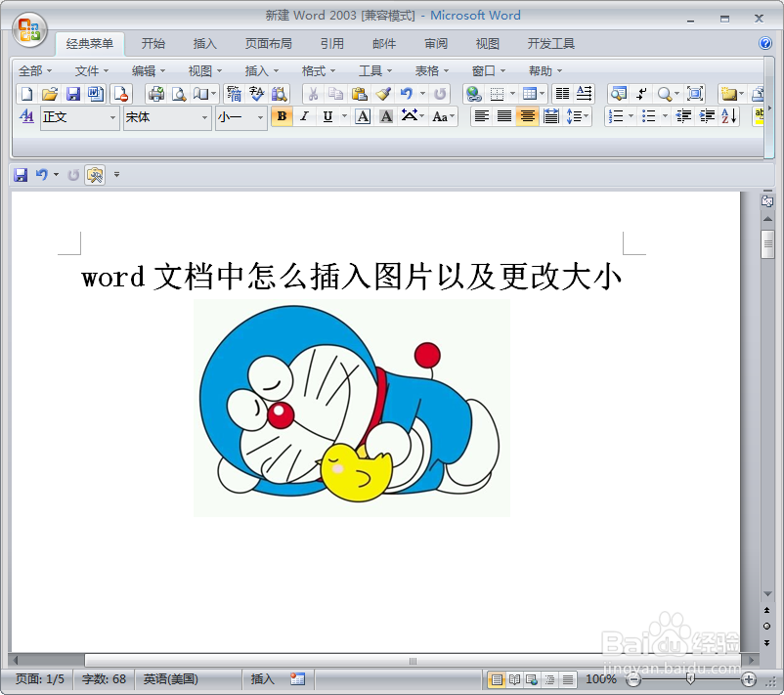The image size is (784, 695).
Task: Toggle Underline formatting
Action: click(x=327, y=117)
